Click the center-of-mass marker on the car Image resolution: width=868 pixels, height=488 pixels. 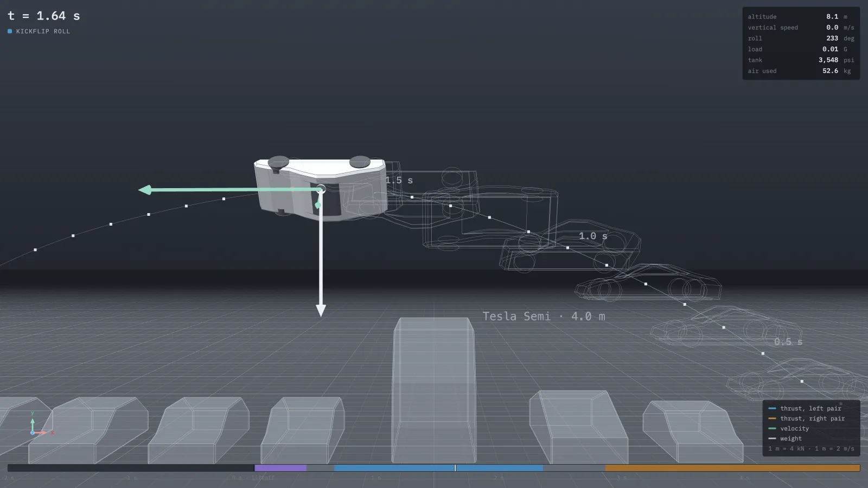[321, 189]
